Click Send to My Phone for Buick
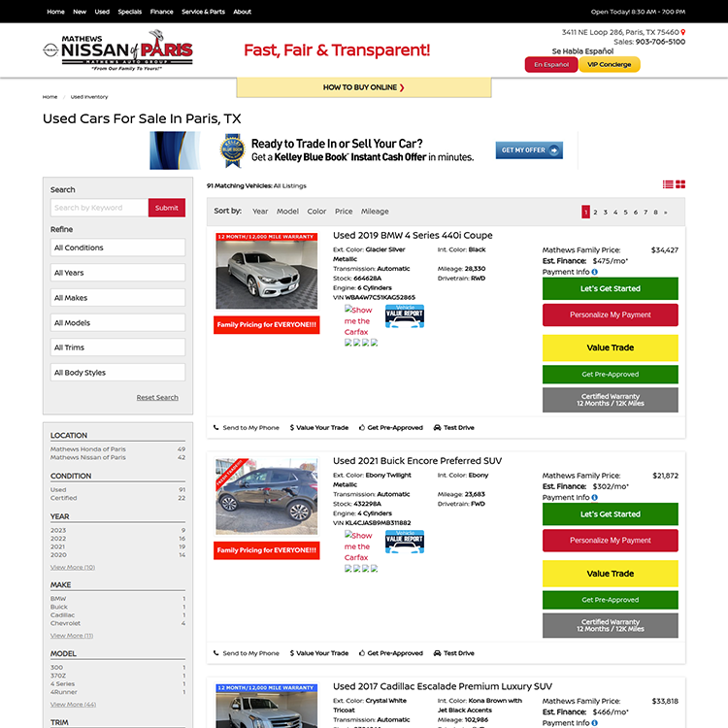 (247, 653)
